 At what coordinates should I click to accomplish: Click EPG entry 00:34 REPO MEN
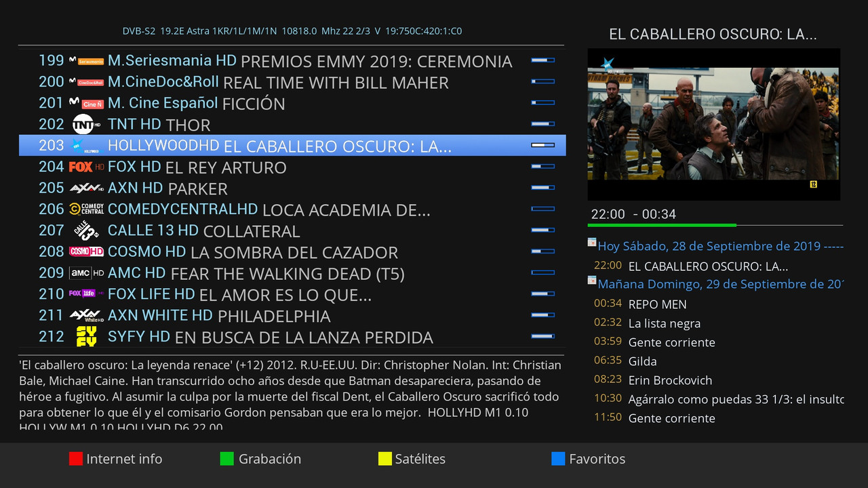pyautogui.click(x=715, y=304)
